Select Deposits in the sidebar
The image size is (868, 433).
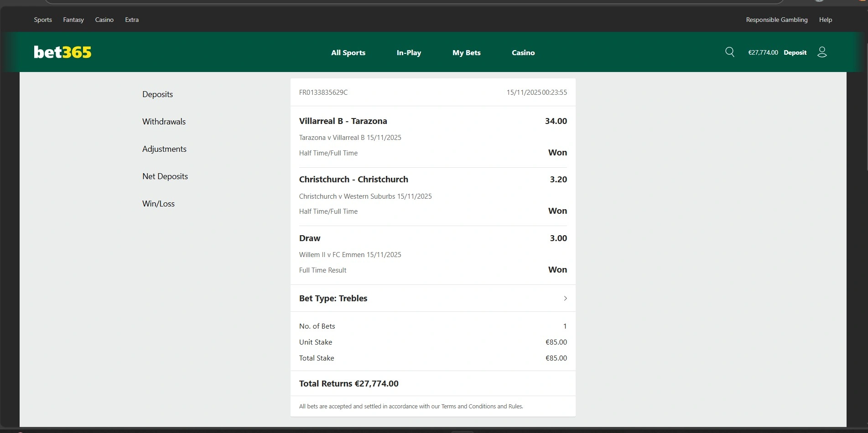pos(157,94)
